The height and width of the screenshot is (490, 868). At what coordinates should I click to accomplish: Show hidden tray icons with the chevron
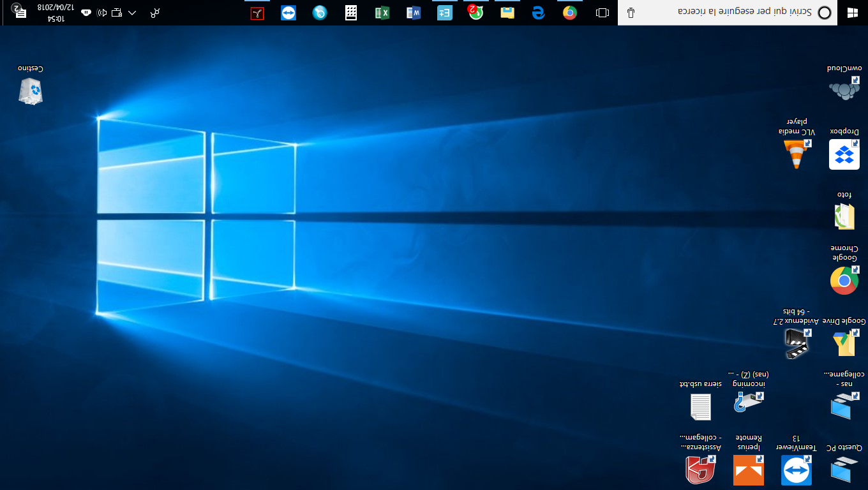coord(132,13)
